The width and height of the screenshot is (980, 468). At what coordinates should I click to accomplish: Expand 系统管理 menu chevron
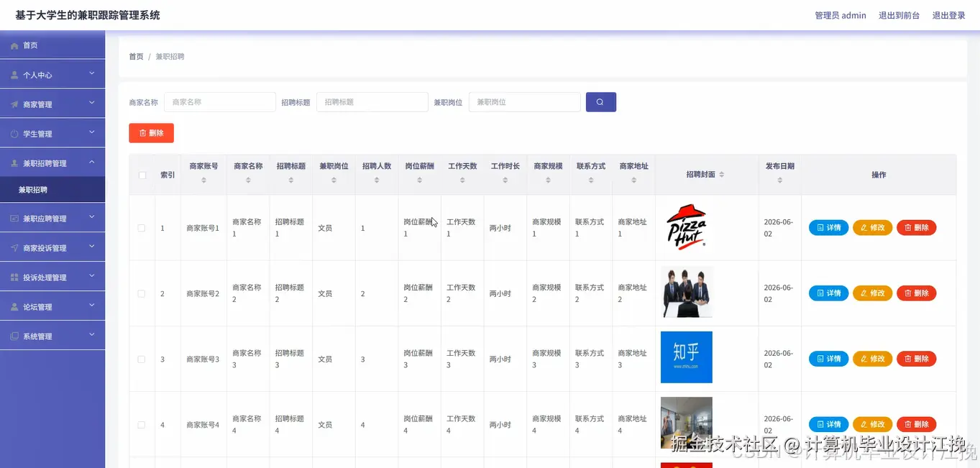tap(92, 335)
